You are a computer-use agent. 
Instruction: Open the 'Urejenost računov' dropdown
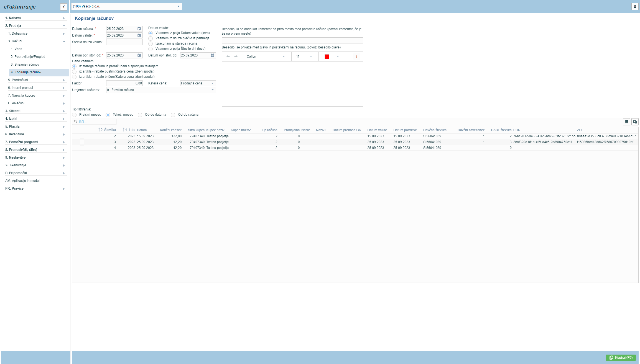pyautogui.click(x=161, y=90)
